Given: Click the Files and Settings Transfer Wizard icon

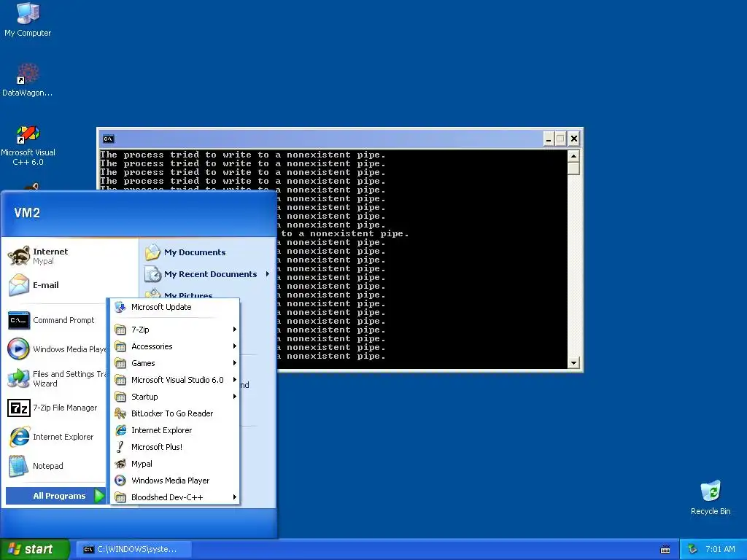Looking at the screenshot, I should click(x=19, y=378).
